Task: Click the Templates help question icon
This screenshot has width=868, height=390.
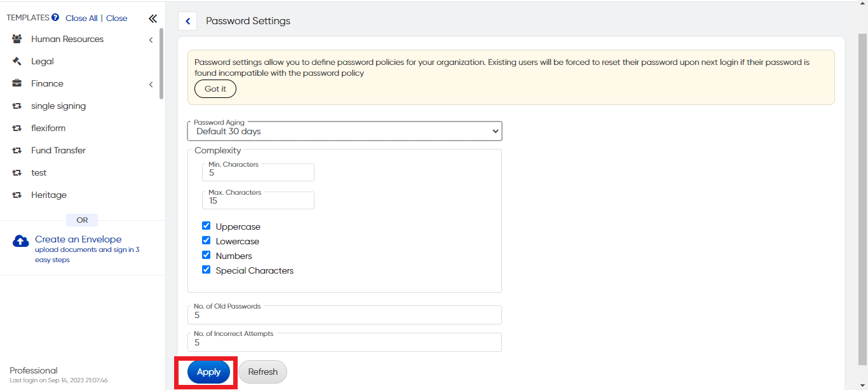Action: (55, 18)
